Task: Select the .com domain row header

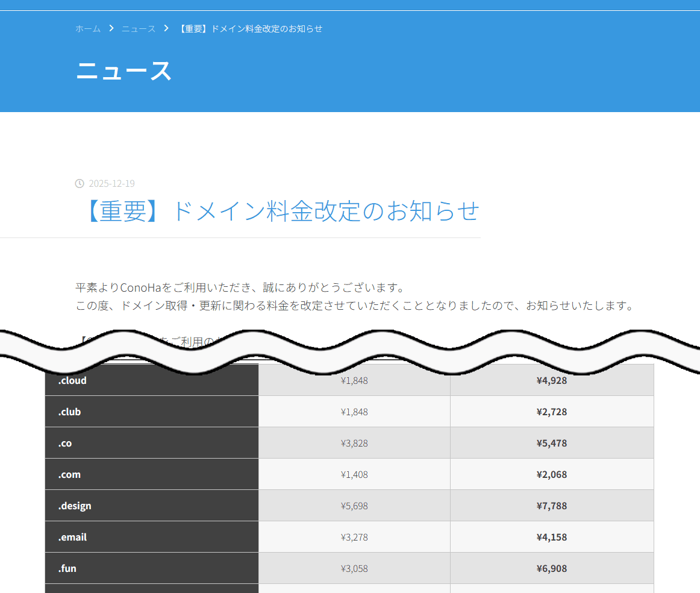Action: [69, 474]
